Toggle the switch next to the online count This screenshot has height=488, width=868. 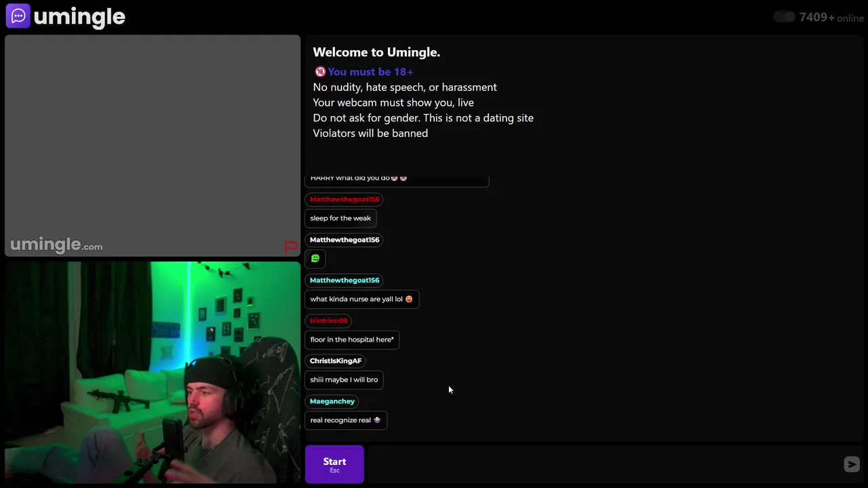(784, 17)
